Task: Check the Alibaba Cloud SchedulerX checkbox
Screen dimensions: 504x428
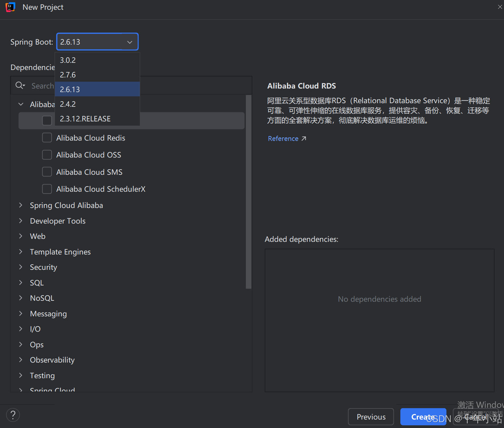Action: point(47,189)
